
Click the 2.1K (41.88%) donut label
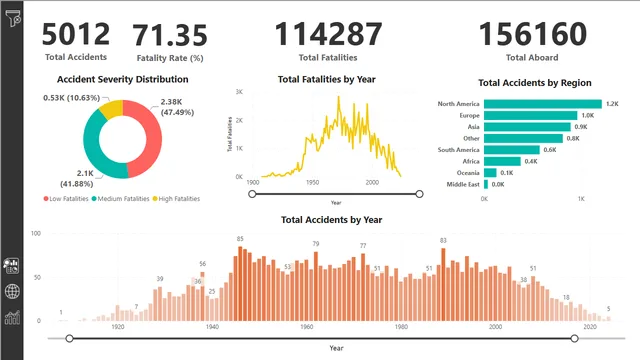(77, 179)
